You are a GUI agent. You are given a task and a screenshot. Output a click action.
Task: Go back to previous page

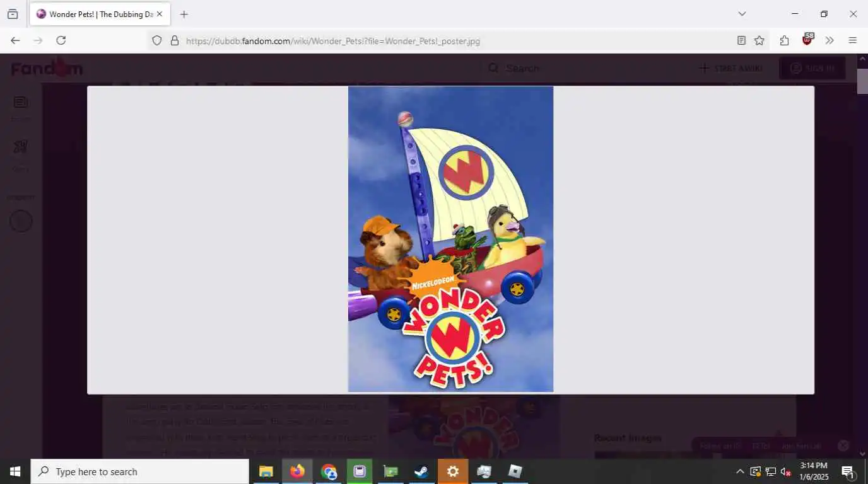pyautogui.click(x=15, y=40)
